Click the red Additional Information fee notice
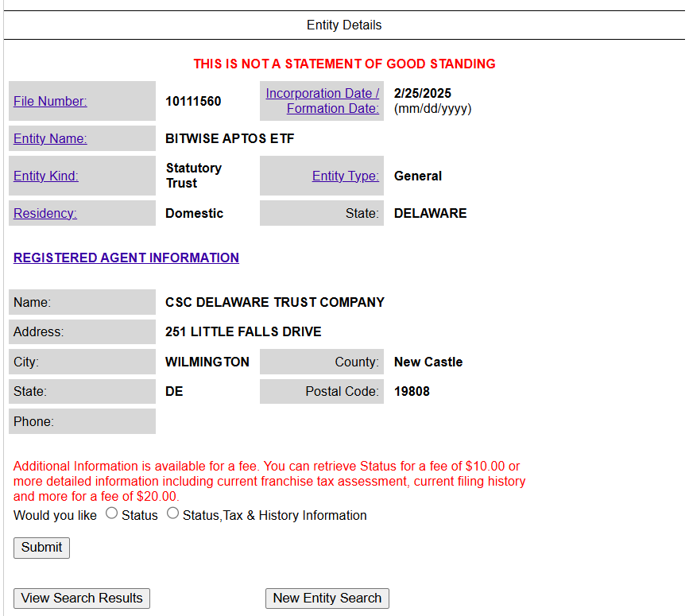 [x=269, y=481]
